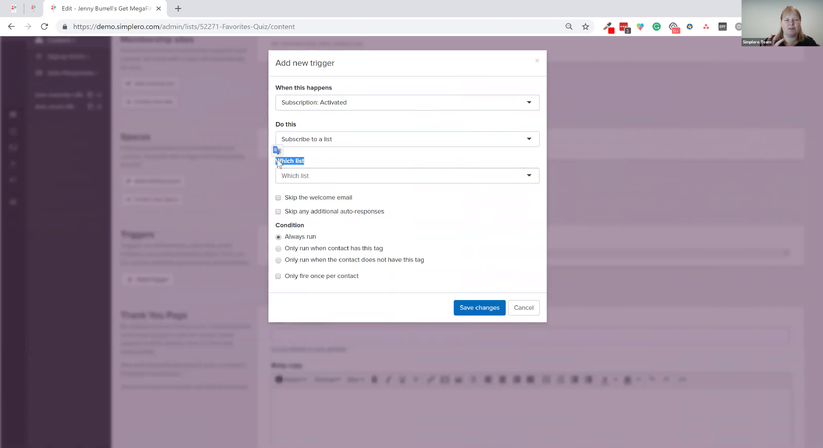Viewport: 823px width, 448px height.
Task: Click the Google Translate popup icon
Action: 277,151
